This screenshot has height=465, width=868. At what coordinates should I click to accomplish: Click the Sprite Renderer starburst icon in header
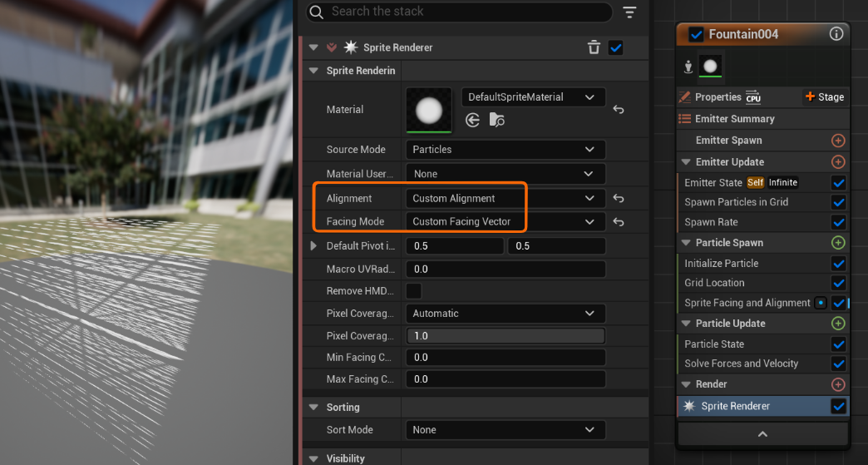351,47
